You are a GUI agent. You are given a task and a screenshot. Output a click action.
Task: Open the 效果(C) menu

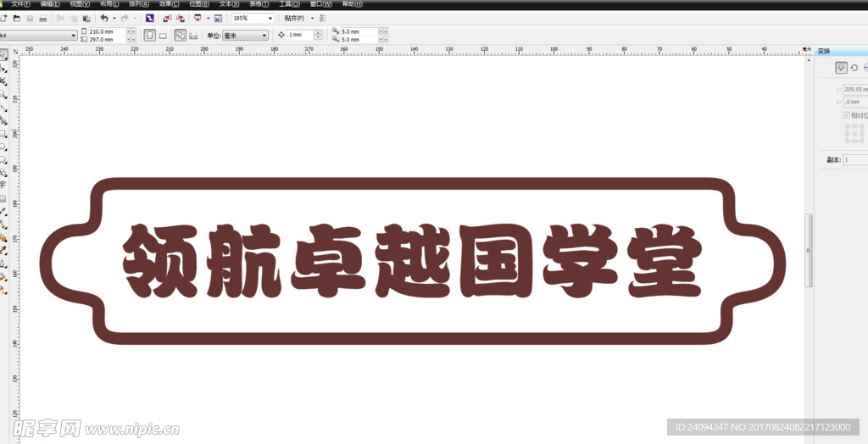pos(169,4)
